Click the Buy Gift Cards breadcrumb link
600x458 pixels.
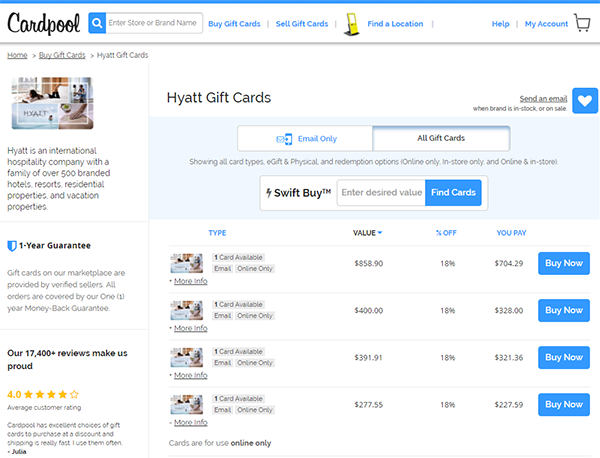[x=62, y=55]
